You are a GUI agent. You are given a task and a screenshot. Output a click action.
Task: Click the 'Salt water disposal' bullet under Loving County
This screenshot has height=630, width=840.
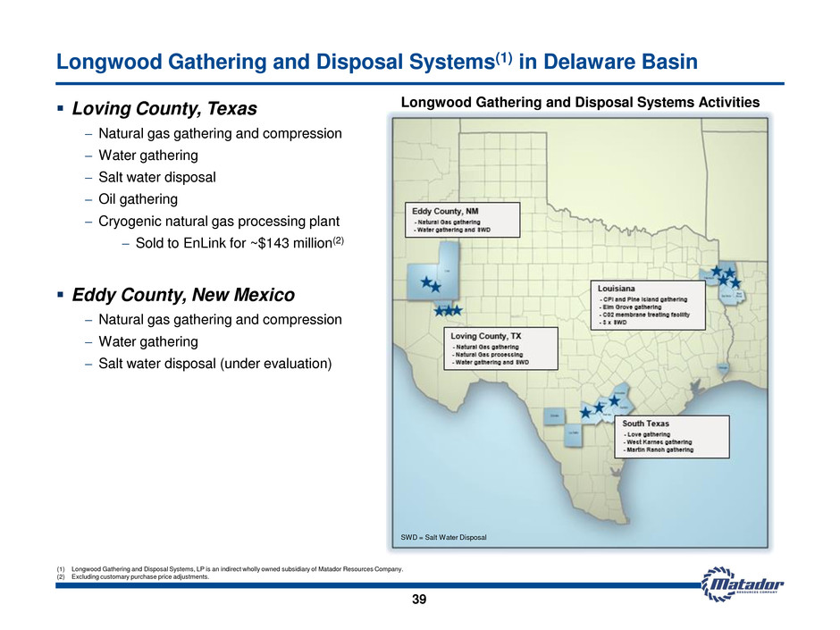(x=157, y=177)
